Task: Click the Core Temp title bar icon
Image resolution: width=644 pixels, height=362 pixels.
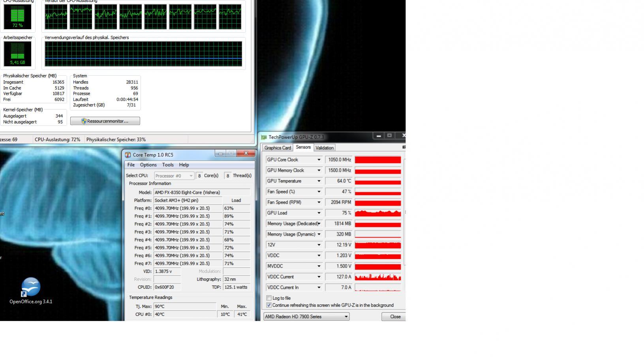Action: (128, 155)
